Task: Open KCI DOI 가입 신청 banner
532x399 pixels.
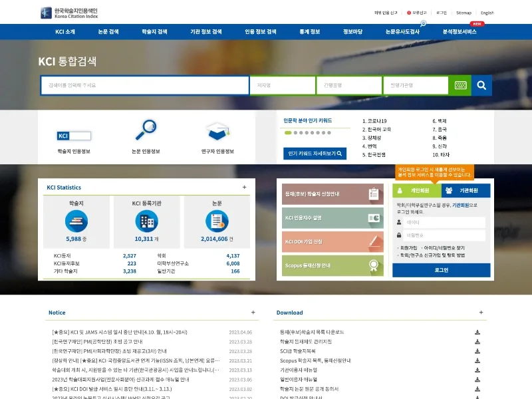Action: [332, 241]
